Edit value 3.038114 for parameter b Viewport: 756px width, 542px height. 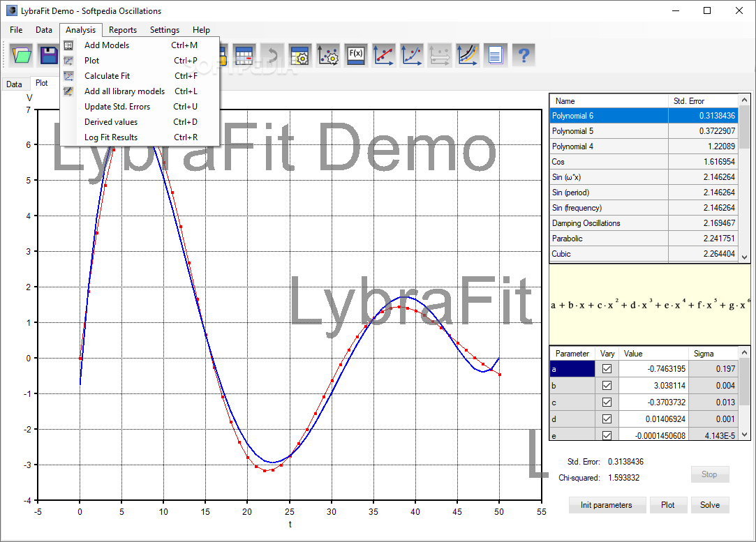click(654, 386)
